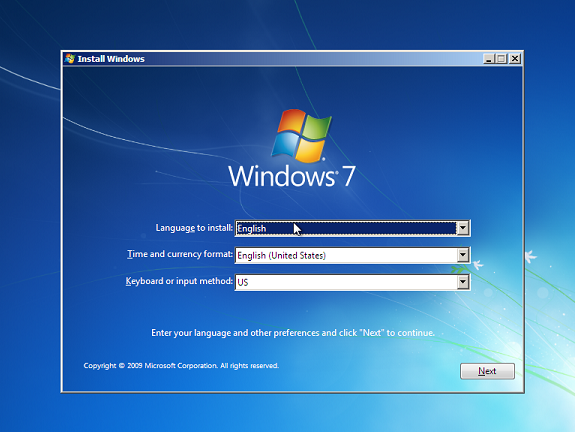The image size is (575, 432).
Task: Click the Language to install label
Action: coord(194,228)
